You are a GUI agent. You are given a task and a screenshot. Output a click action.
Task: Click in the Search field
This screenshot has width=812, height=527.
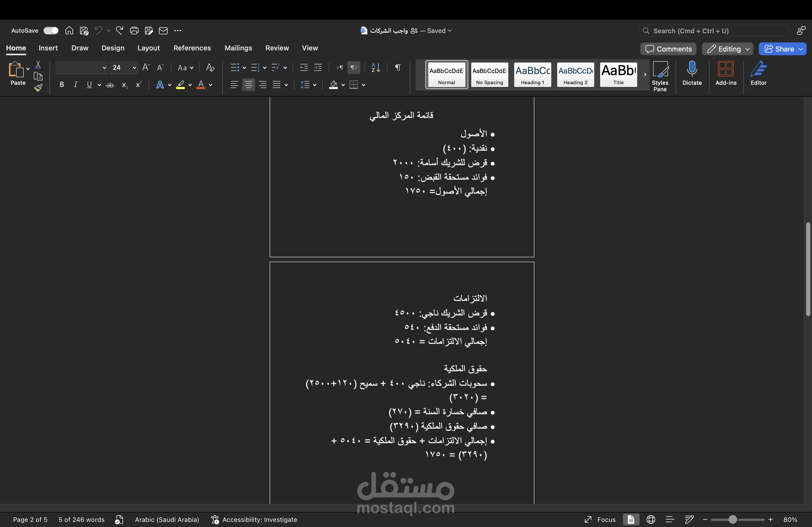pyautogui.click(x=714, y=31)
